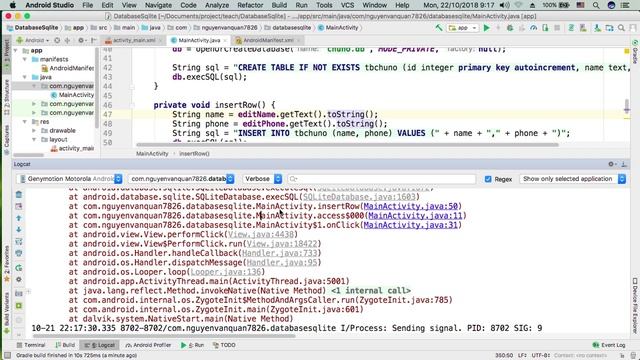Collapse the layout folder
The image size is (640, 360).
pos(34,140)
